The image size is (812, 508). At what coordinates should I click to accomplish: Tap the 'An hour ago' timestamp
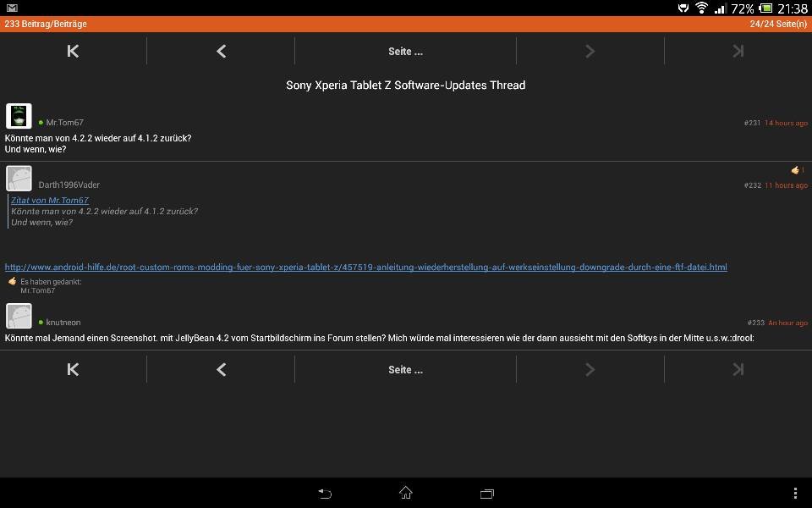click(x=787, y=323)
